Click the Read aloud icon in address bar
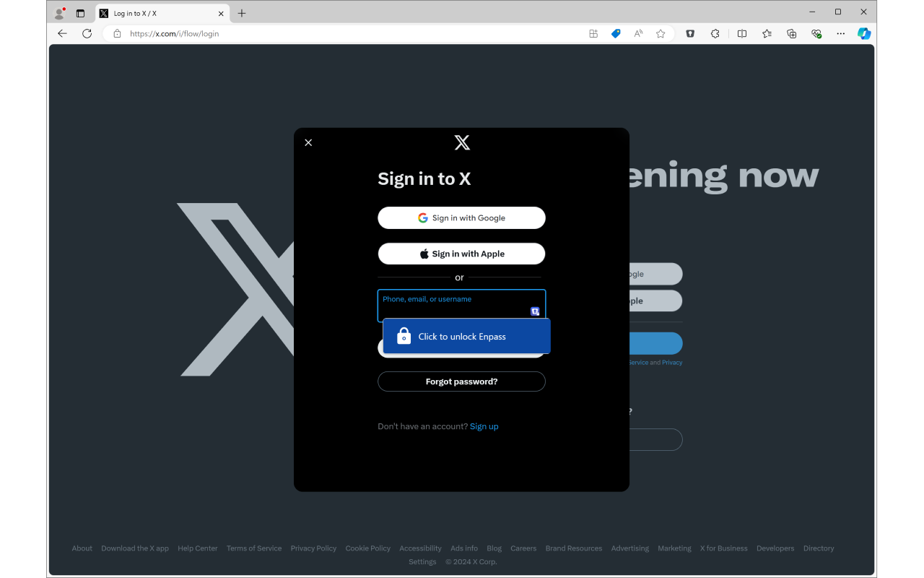The height and width of the screenshot is (578, 924). [638, 33]
